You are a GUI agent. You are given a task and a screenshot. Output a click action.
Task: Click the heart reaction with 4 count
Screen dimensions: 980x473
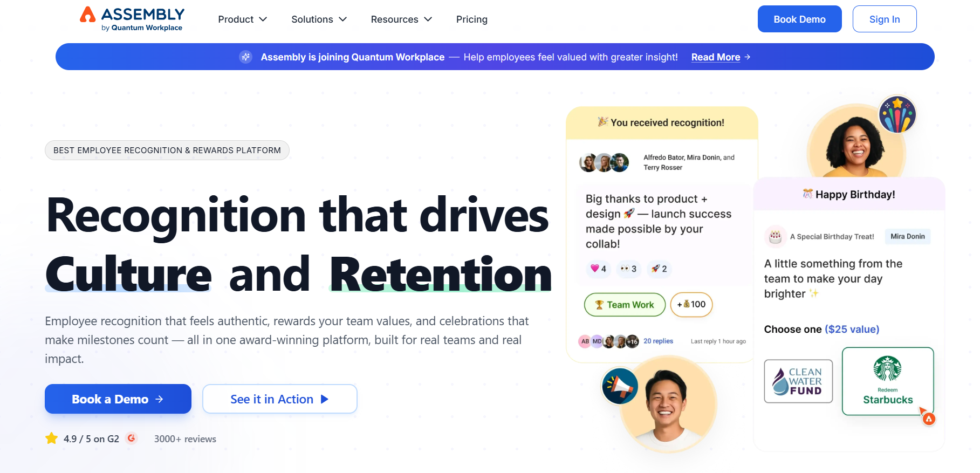click(598, 269)
